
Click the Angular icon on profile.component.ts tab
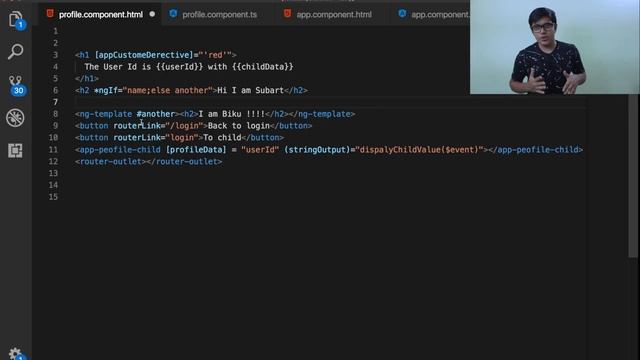173,14
